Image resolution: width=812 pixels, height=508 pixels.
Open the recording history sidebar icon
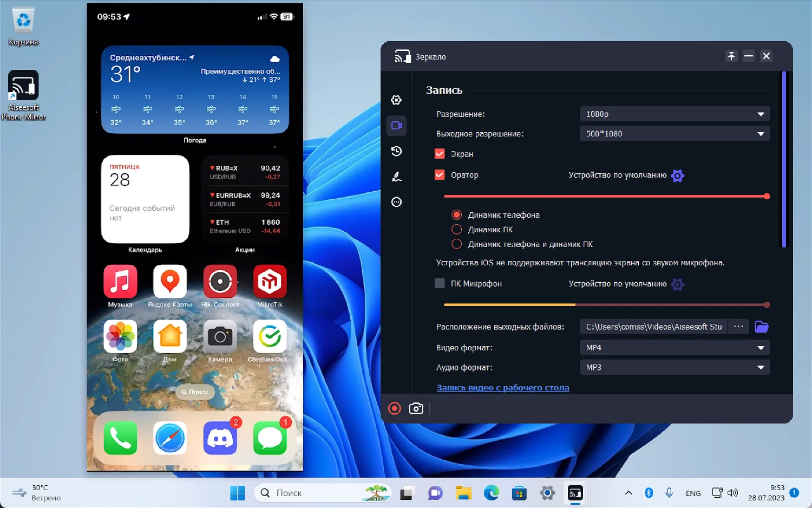point(396,151)
